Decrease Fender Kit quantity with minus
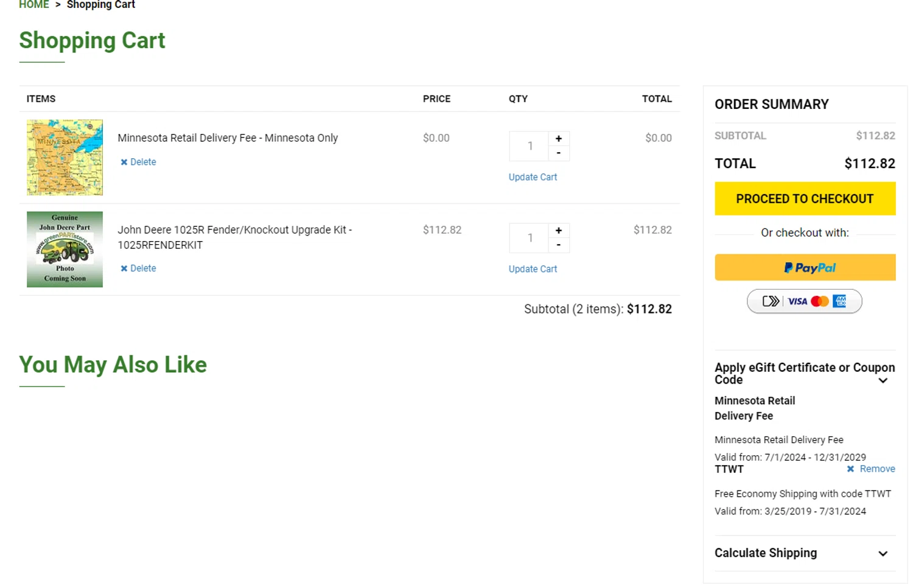913x588 pixels. pos(559,245)
